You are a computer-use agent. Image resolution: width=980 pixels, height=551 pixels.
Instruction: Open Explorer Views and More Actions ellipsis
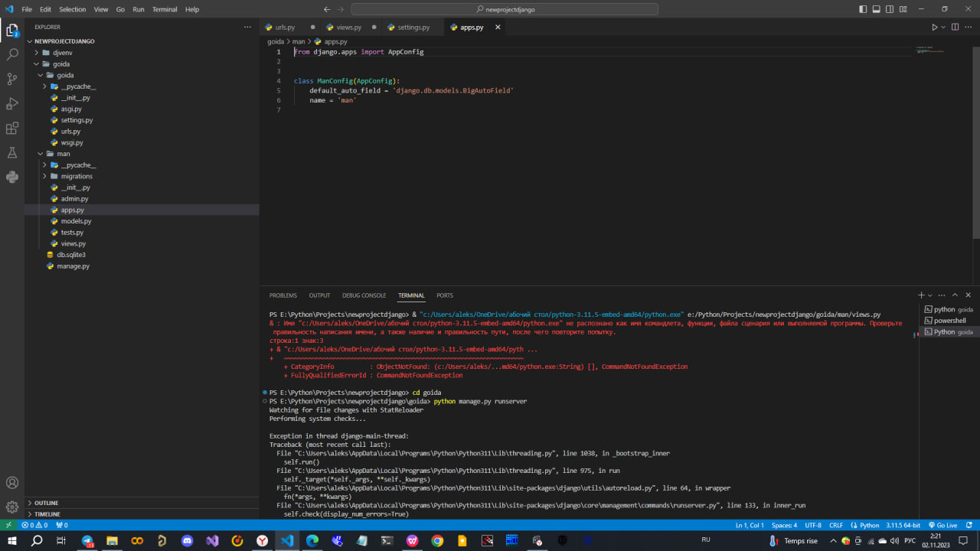247,27
